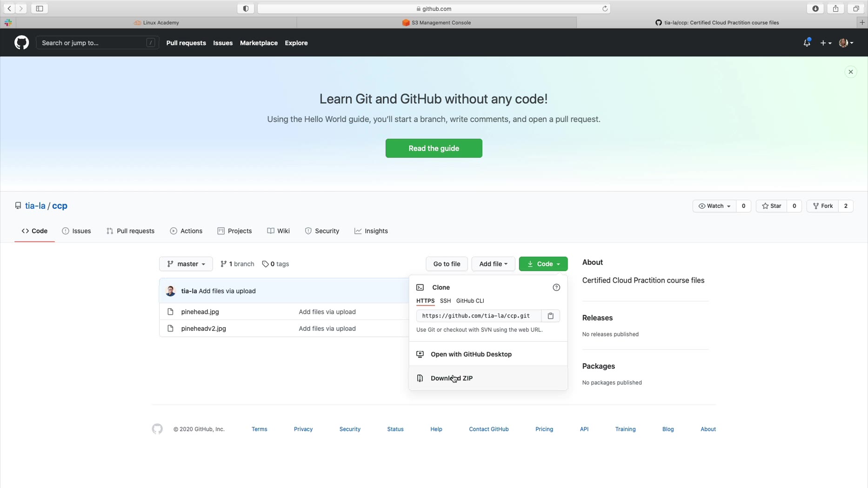
Task: Click the Go to file button
Action: pos(447,264)
